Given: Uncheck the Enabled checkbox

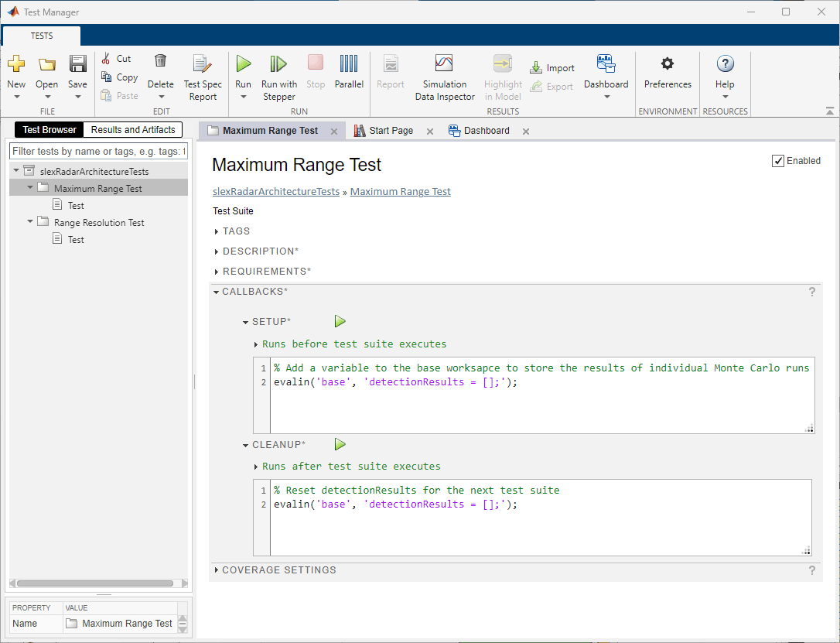Looking at the screenshot, I should coord(777,161).
